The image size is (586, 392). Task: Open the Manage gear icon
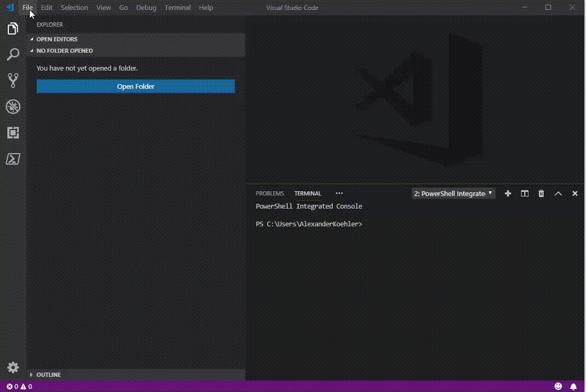[x=13, y=367]
